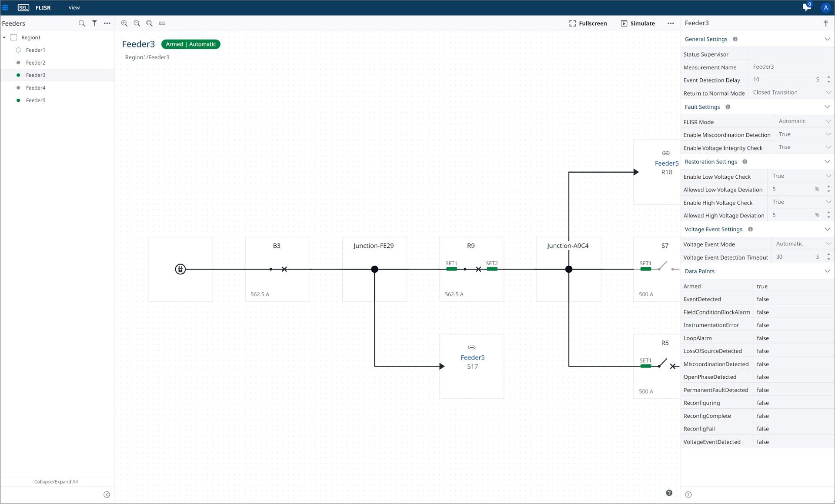
Task: Follow the Feeder5 S17 link
Action: click(x=472, y=357)
